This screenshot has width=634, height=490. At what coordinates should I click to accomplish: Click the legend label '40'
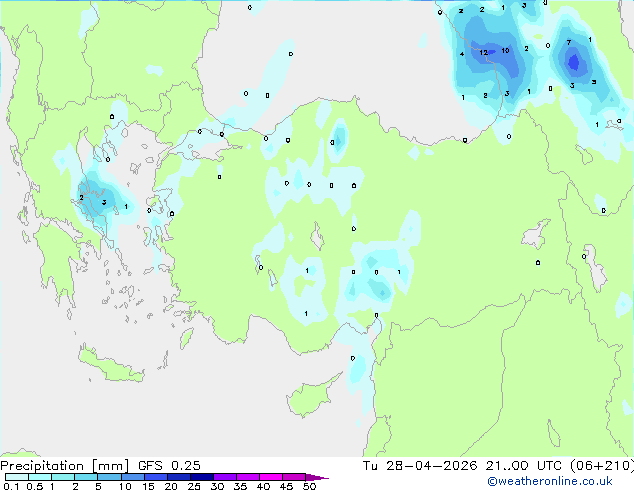click(x=263, y=486)
